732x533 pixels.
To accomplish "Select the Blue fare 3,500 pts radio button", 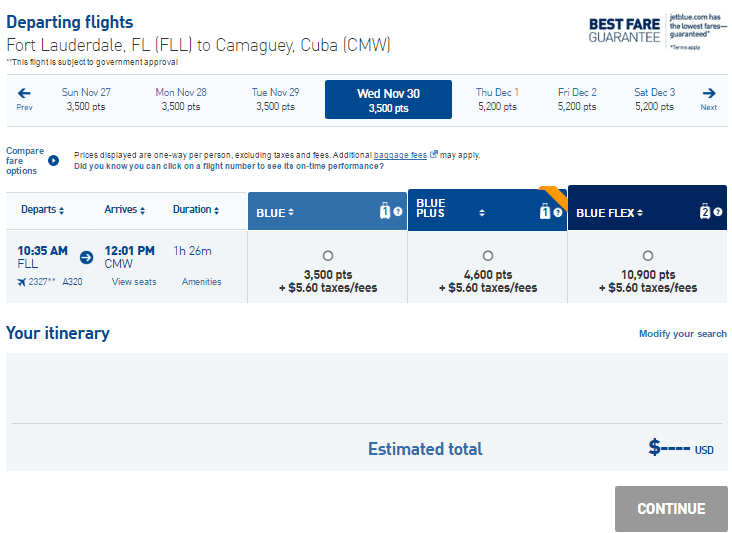I will click(x=328, y=256).
